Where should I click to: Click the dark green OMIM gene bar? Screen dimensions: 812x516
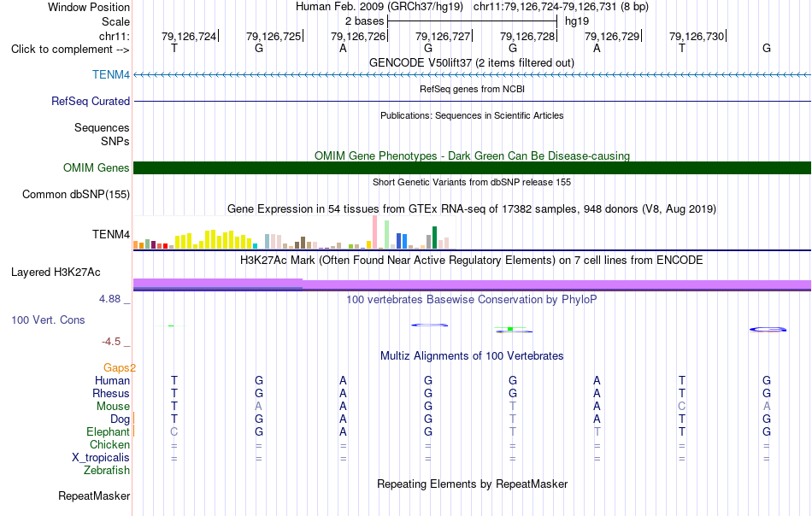tap(472, 167)
